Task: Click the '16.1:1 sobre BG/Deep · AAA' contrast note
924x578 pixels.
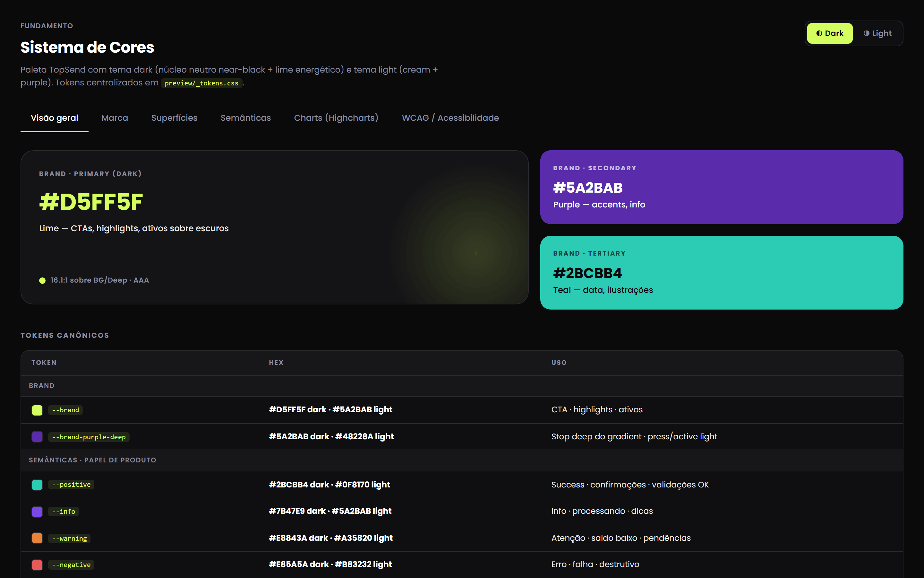Action: [100, 280]
